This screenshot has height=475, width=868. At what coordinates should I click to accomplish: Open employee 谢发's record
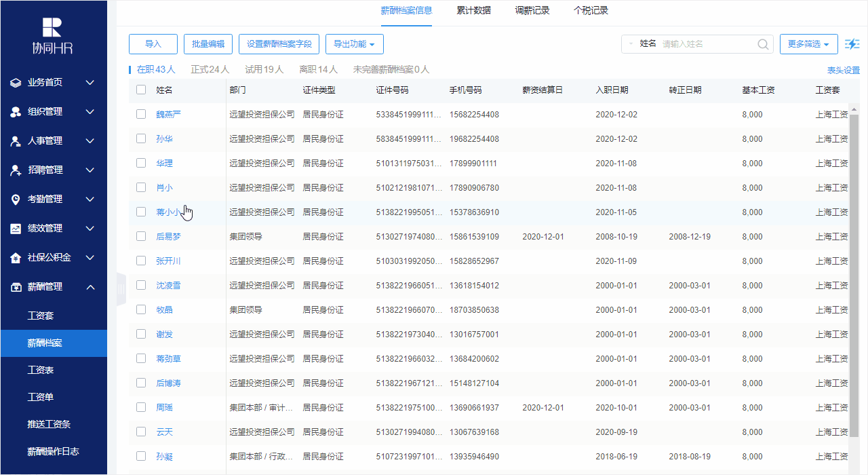click(164, 334)
